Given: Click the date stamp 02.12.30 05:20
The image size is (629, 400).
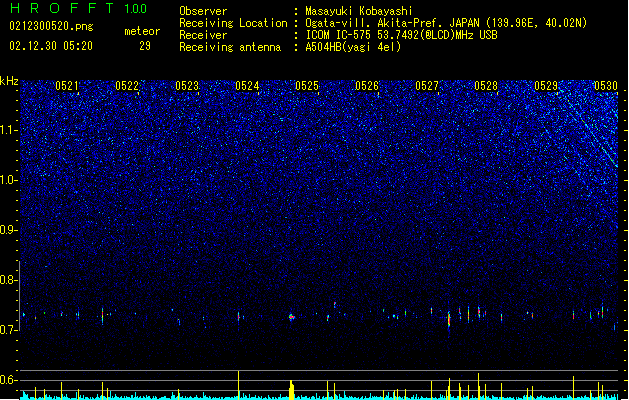Looking at the screenshot, I should click(x=51, y=46).
